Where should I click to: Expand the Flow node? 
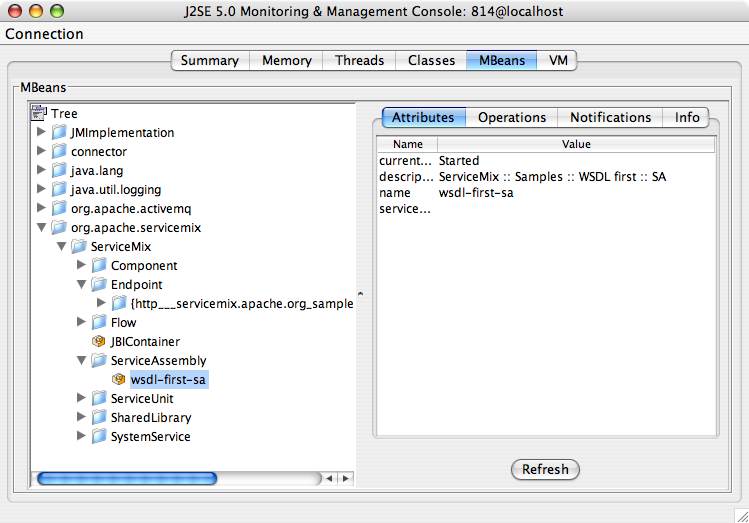pos(81,322)
